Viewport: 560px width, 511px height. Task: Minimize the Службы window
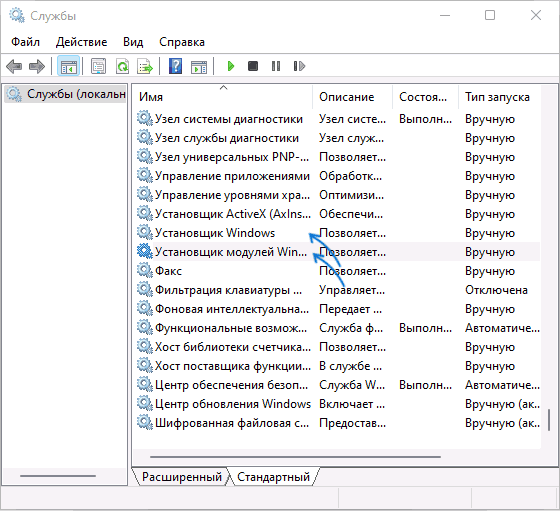[x=445, y=15]
